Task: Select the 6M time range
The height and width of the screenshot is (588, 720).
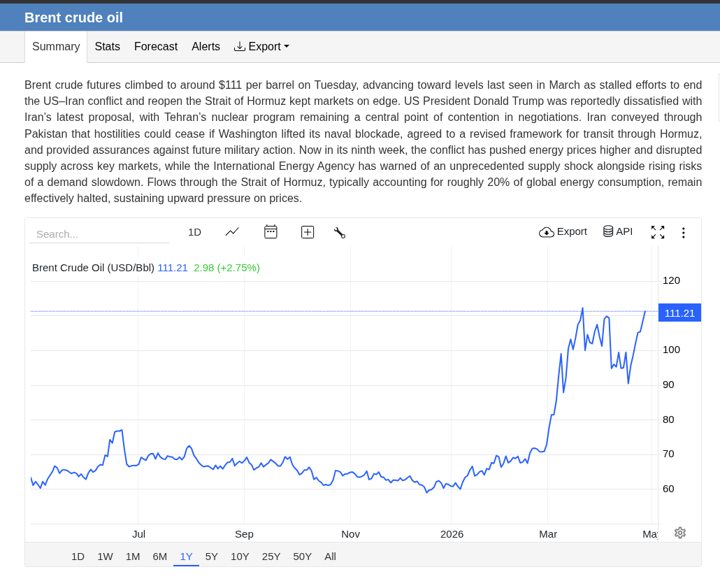Action: [x=160, y=557]
